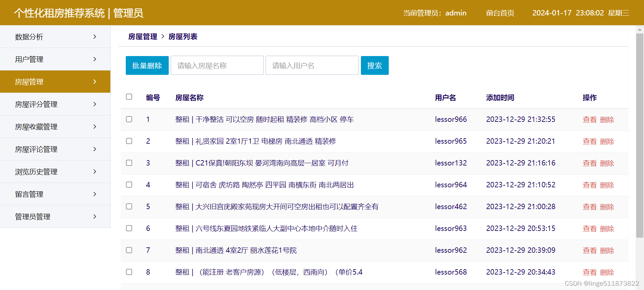This screenshot has width=644, height=290.
Task: Open the 用户管理 sidebar menu
Action: tap(55, 59)
